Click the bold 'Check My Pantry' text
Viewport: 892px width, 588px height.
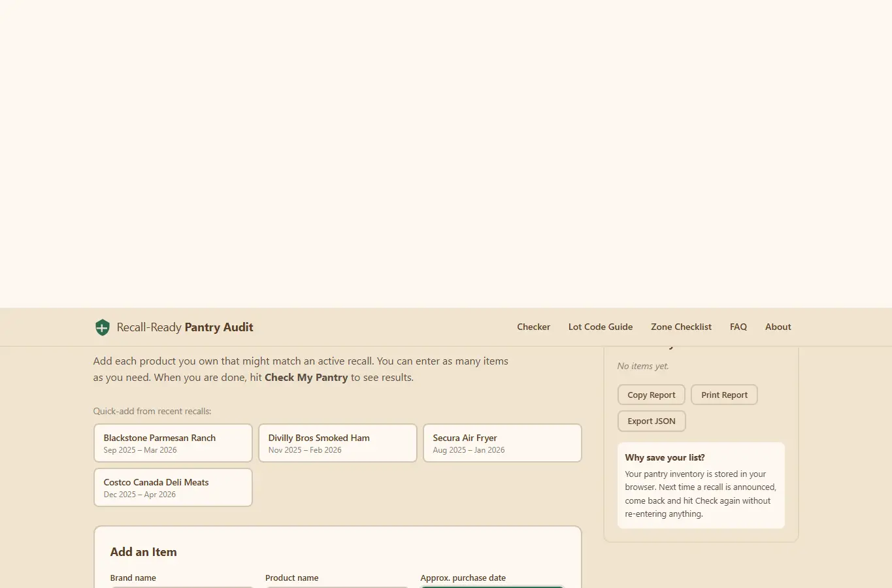click(306, 377)
